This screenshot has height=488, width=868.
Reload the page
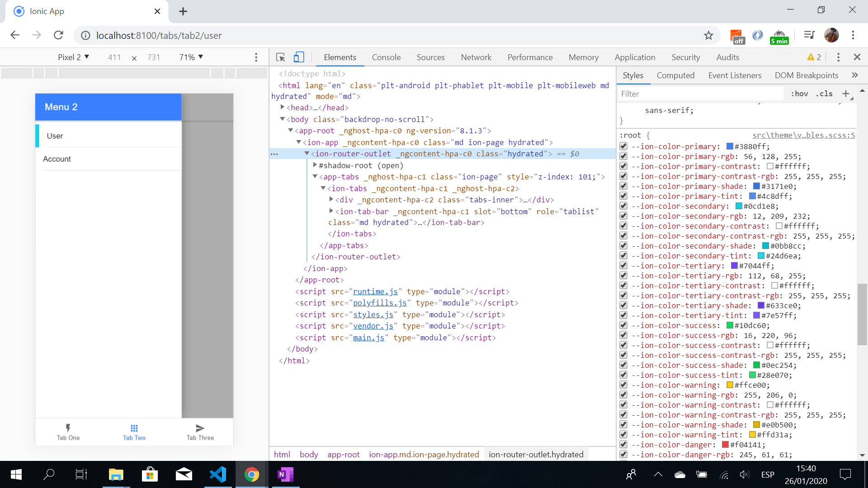click(x=58, y=35)
